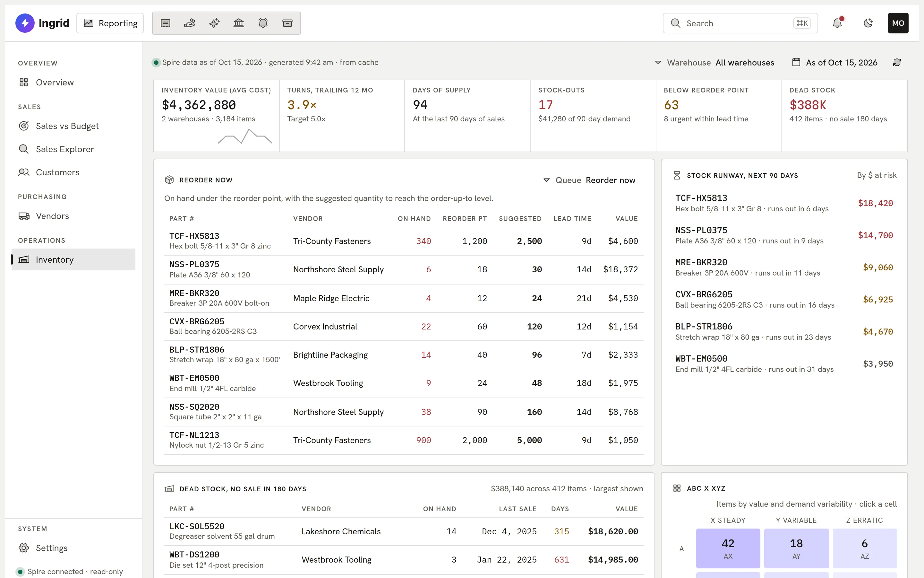Screen dimensions: 924x578
Task: Click the hand-with-coins icon in toolbar
Action: coord(190,23)
